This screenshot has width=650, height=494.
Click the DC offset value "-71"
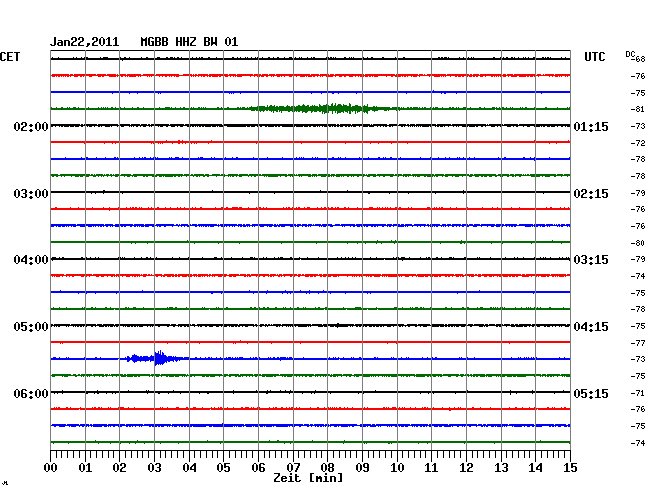point(638,393)
